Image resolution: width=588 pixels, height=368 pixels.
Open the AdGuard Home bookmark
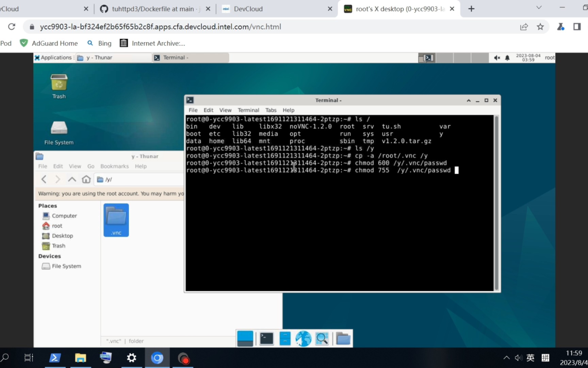(x=49, y=43)
